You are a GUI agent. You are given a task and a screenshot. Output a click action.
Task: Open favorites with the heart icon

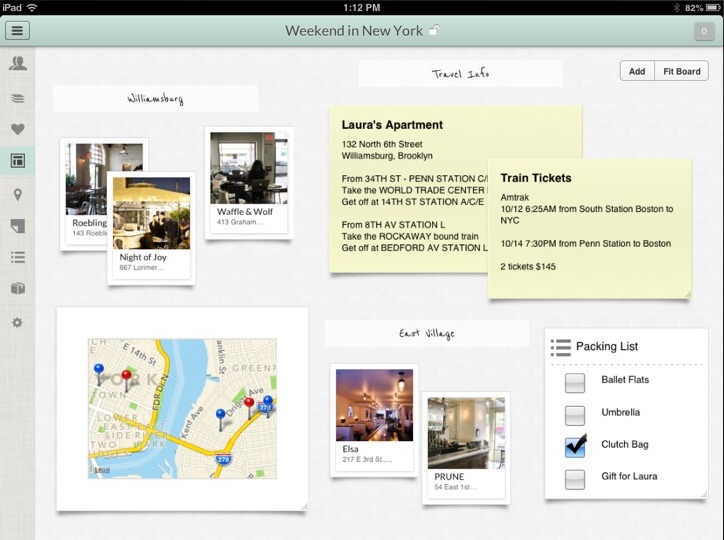pyautogui.click(x=17, y=129)
